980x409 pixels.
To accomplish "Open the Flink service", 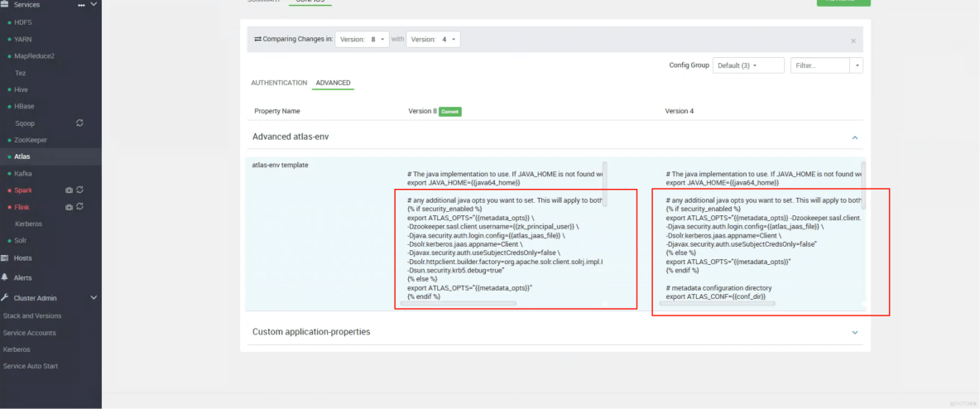I will (x=22, y=207).
